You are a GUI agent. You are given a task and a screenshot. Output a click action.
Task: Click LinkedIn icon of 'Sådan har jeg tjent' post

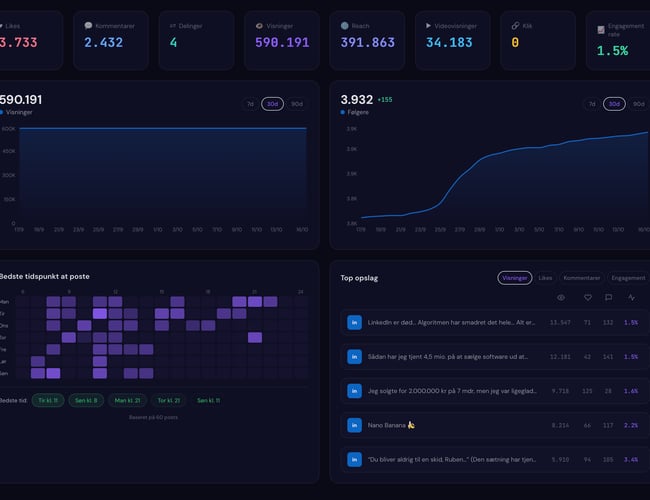pyautogui.click(x=354, y=357)
